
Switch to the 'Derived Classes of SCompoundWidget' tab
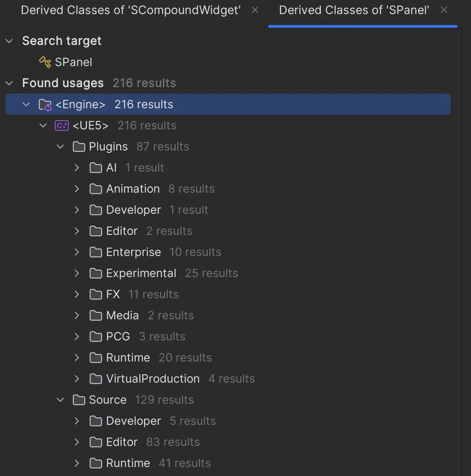click(x=131, y=10)
